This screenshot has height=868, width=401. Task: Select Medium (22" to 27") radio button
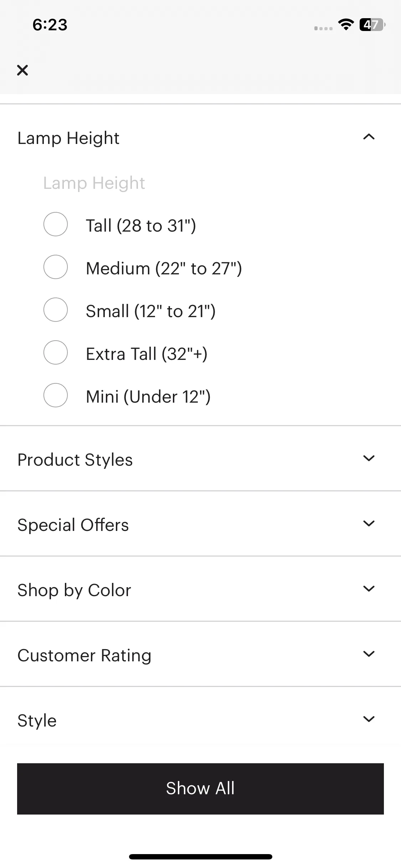56,267
